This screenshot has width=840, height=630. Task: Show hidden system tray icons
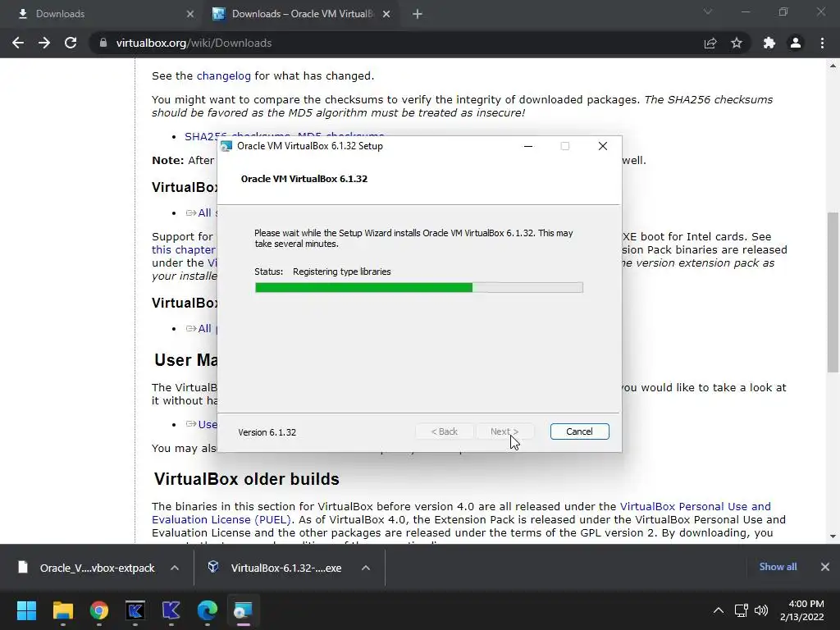pos(719,610)
